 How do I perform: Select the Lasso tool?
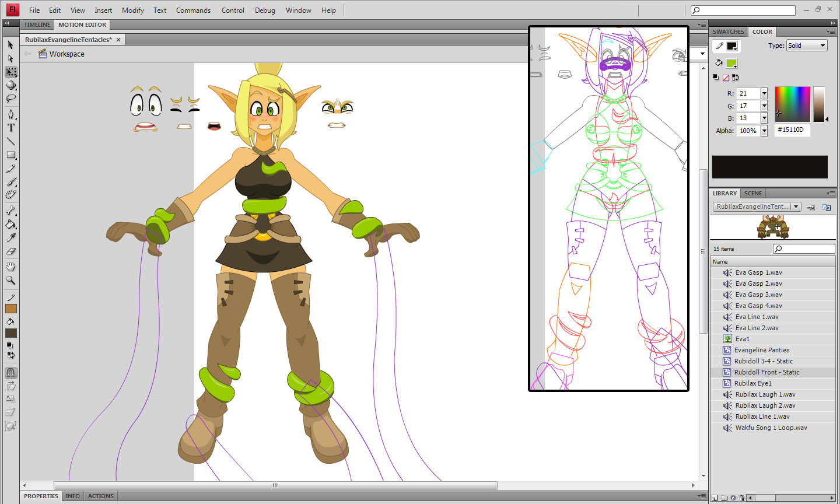coord(11,99)
